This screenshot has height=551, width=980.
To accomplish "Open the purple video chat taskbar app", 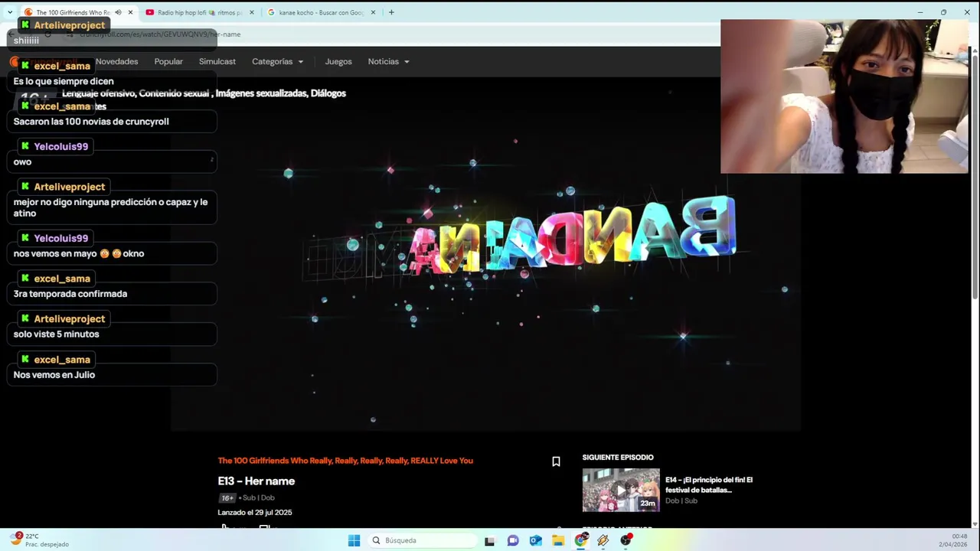I will 513,540.
